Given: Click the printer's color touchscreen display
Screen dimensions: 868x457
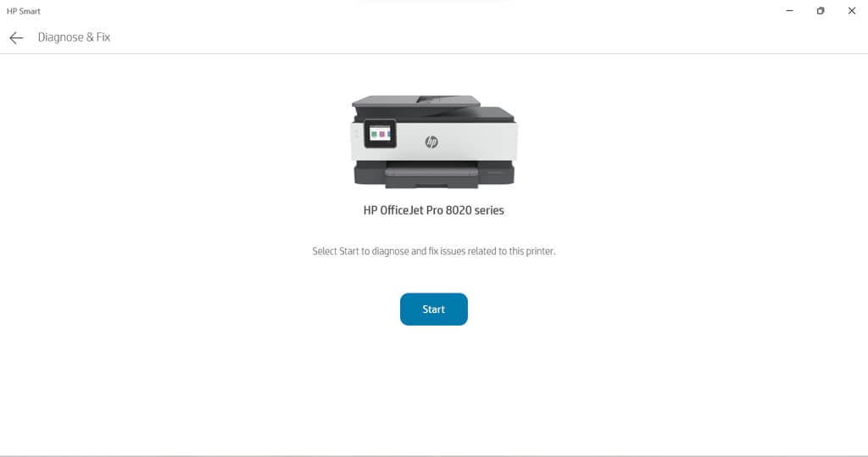Looking at the screenshot, I should 381,133.
